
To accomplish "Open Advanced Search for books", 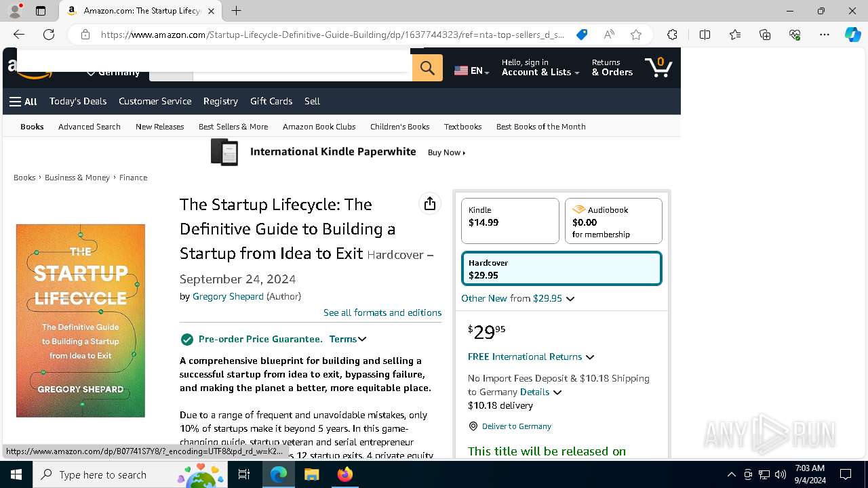I will [x=90, y=127].
